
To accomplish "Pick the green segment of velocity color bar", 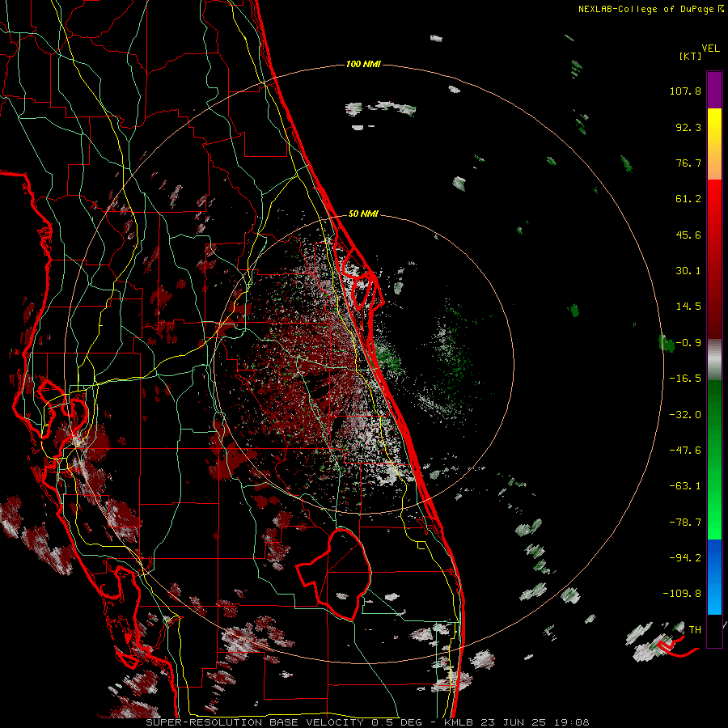I will pos(714,459).
